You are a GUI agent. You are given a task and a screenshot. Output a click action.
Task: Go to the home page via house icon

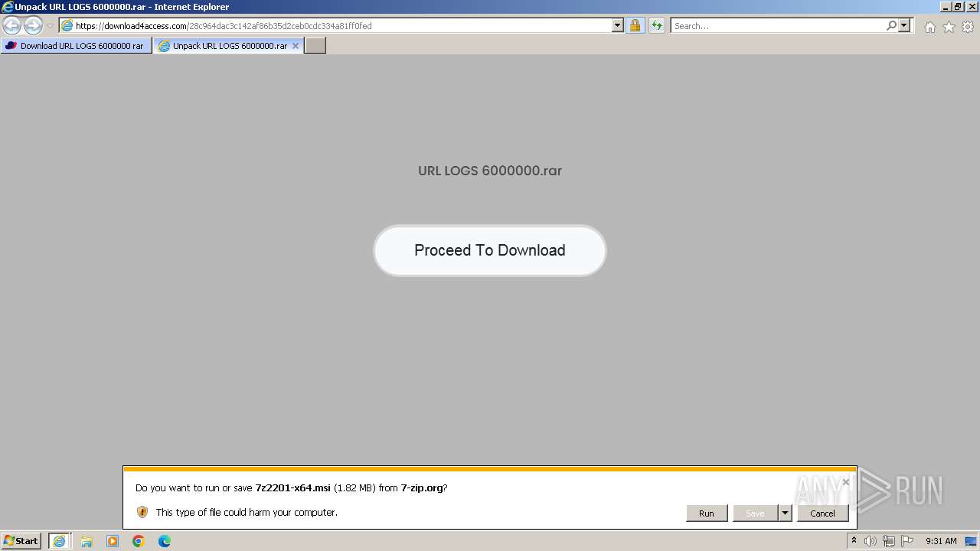click(x=929, y=27)
